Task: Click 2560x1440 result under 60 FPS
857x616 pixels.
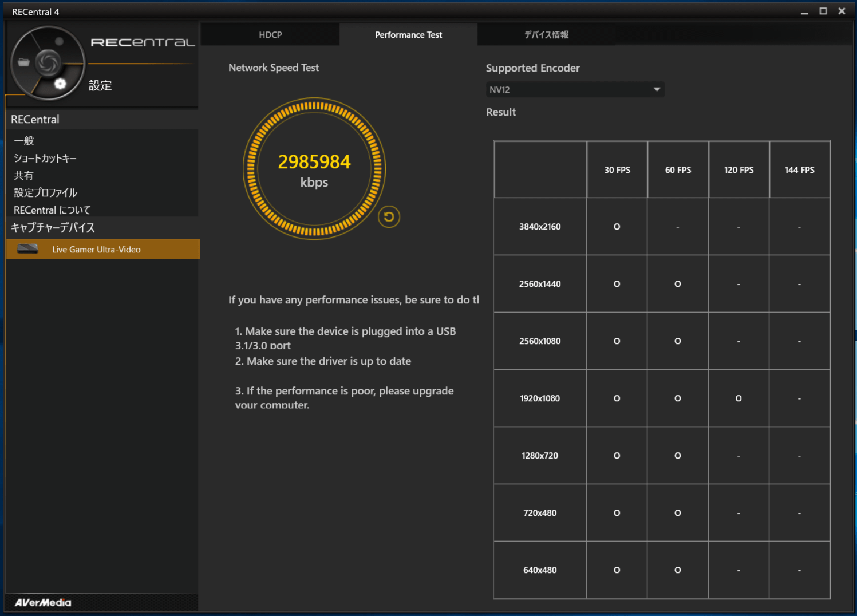Action: coord(678,284)
